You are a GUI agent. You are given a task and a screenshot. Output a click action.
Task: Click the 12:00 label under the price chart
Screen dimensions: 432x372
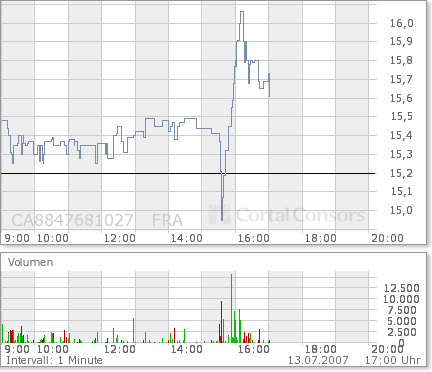click(120, 238)
